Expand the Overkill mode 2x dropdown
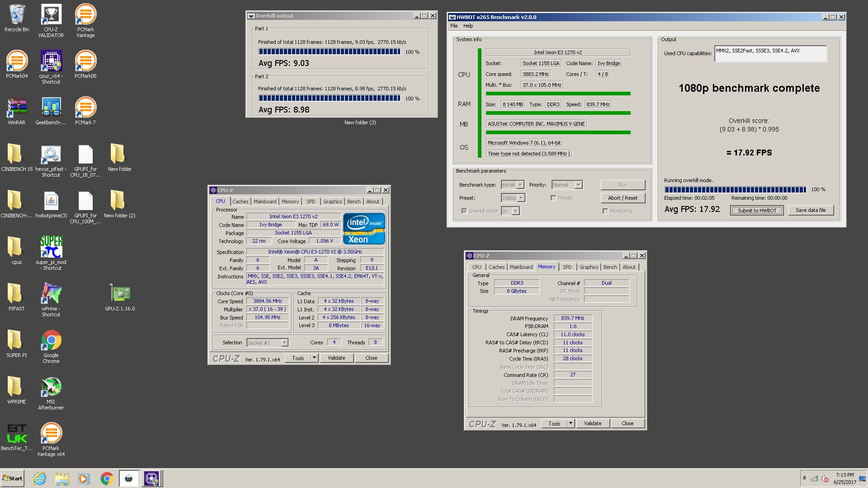 516,211
